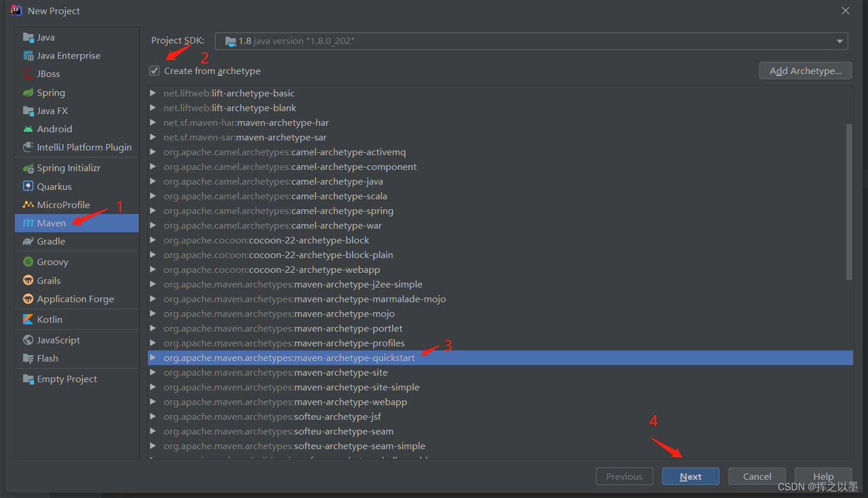Click the Previous button
This screenshot has height=498, width=868.
[624, 476]
